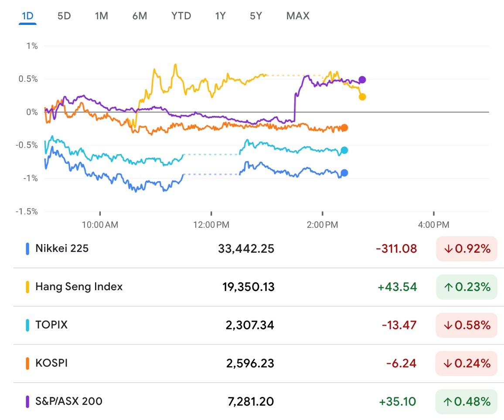Click the S&P/ASX 200 point change +35.10
The height and width of the screenshot is (420, 504).
tap(398, 402)
